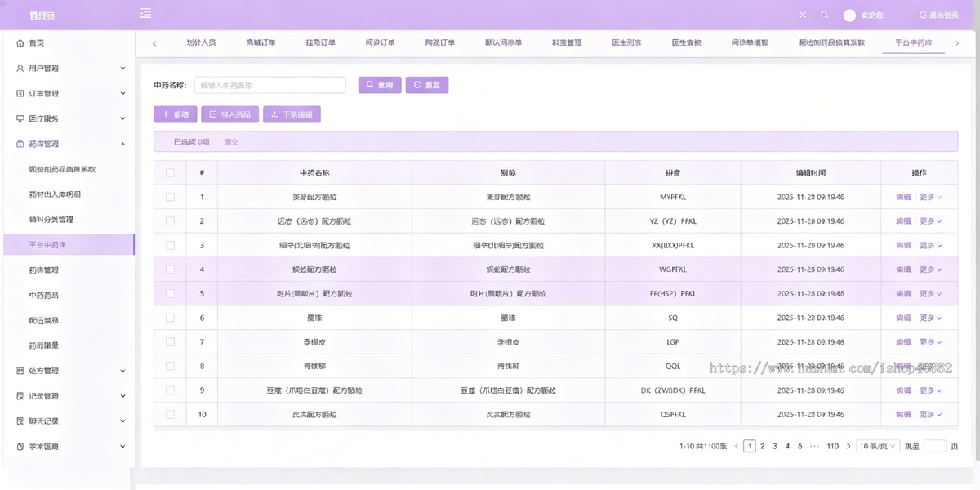Expand the 记录管理 sidebar menu
The height and width of the screenshot is (490, 980).
click(68, 396)
